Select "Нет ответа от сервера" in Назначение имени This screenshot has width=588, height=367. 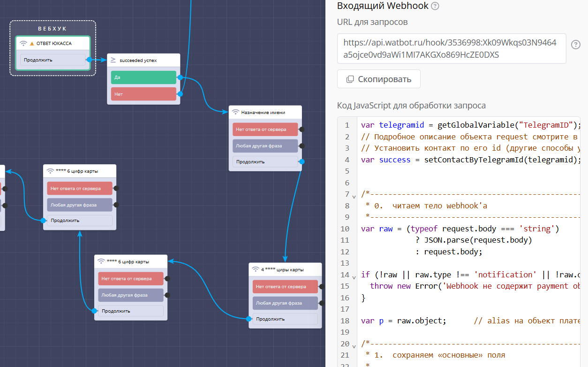pyautogui.click(x=265, y=129)
